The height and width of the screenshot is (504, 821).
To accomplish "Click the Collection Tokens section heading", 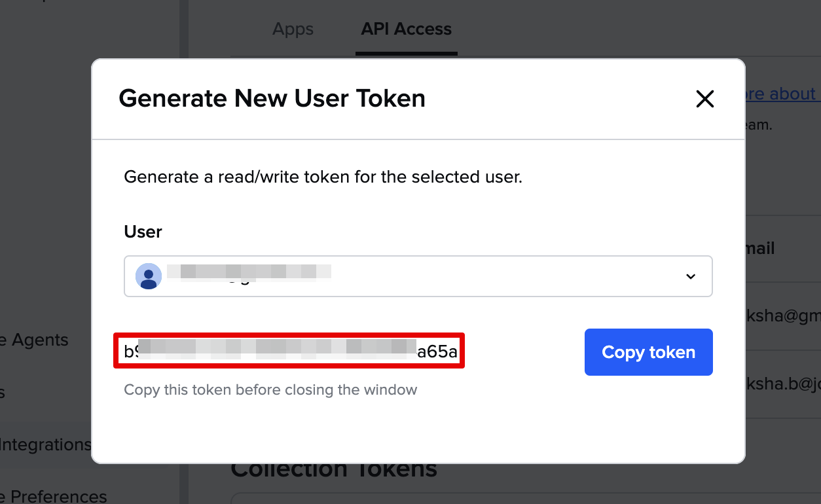I will point(334,469).
